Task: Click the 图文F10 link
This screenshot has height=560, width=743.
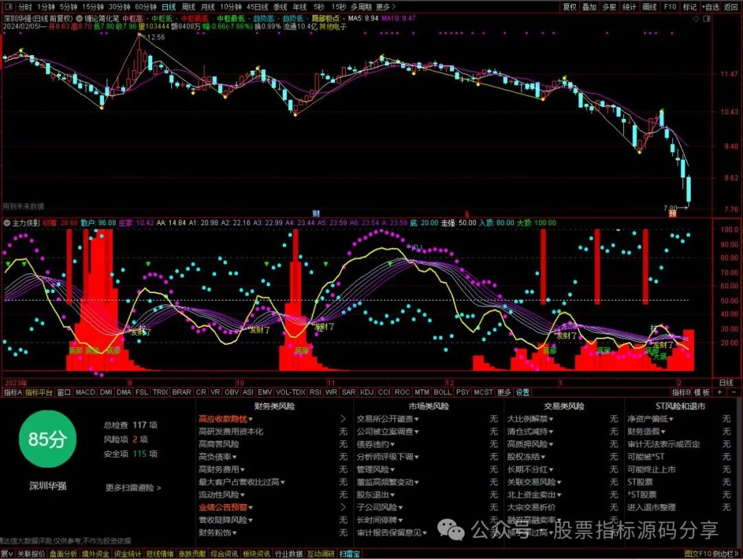Action: (x=698, y=554)
